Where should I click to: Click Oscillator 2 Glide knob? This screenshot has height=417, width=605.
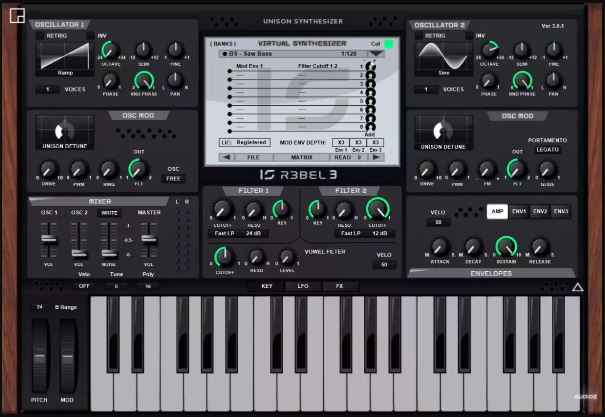[547, 170]
